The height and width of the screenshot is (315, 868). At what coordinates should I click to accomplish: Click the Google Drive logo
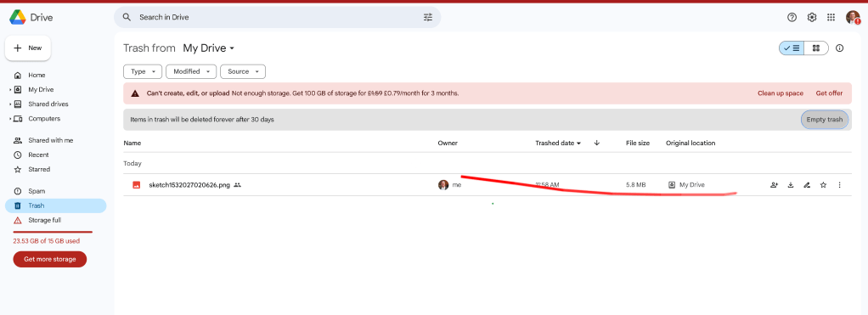18,17
